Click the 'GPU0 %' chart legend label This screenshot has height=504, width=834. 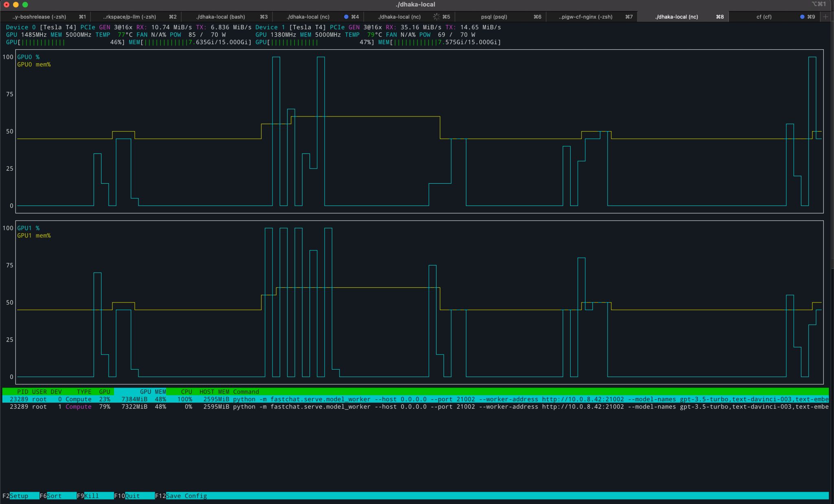tap(28, 57)
